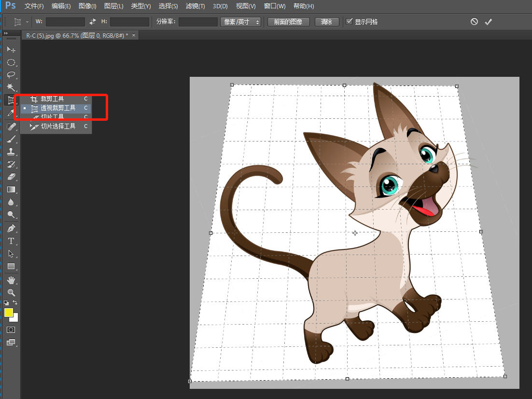Select the Spot Healing Brush tool

(11, 127)
